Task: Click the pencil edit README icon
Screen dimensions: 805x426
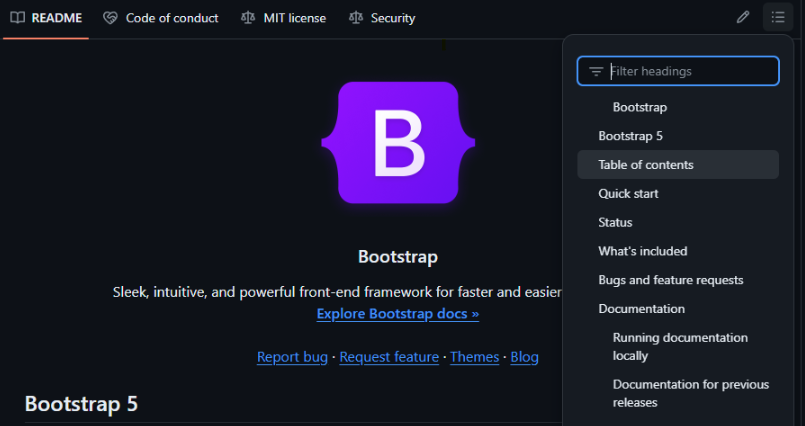Action: pyautogui.click(x=743, y=17)
